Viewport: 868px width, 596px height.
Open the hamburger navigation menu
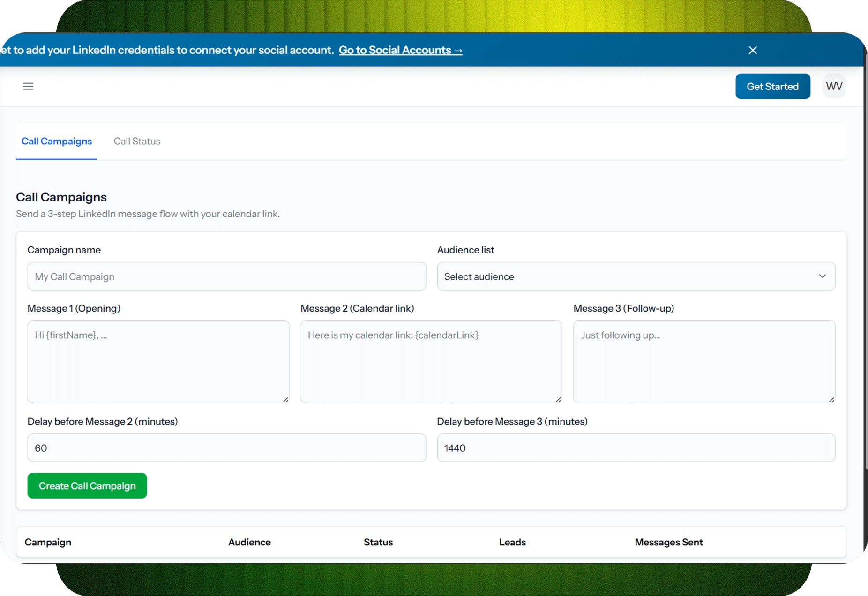point(28,86)
